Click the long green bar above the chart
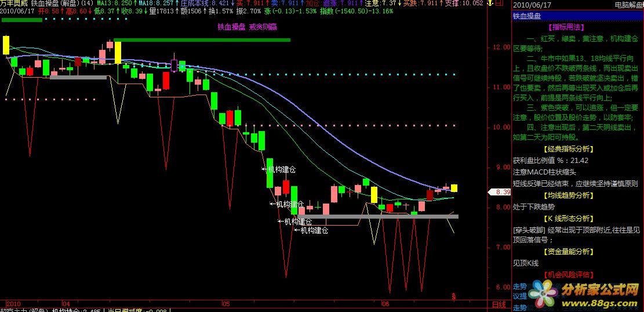This screenshot has height=312, width=644. [202, 40]
